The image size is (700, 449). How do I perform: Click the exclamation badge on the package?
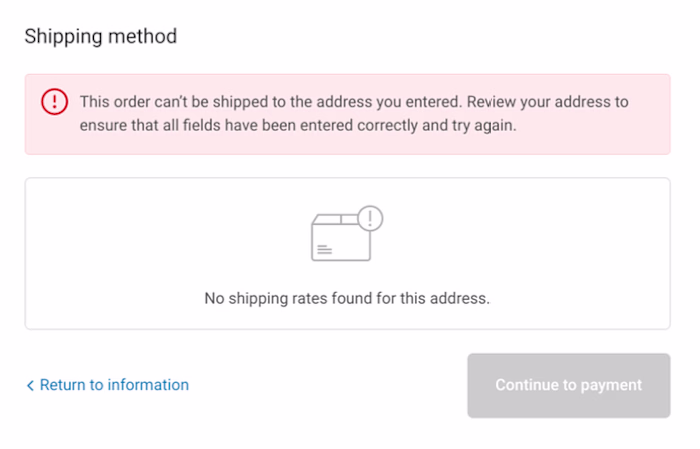click(370, 218)
